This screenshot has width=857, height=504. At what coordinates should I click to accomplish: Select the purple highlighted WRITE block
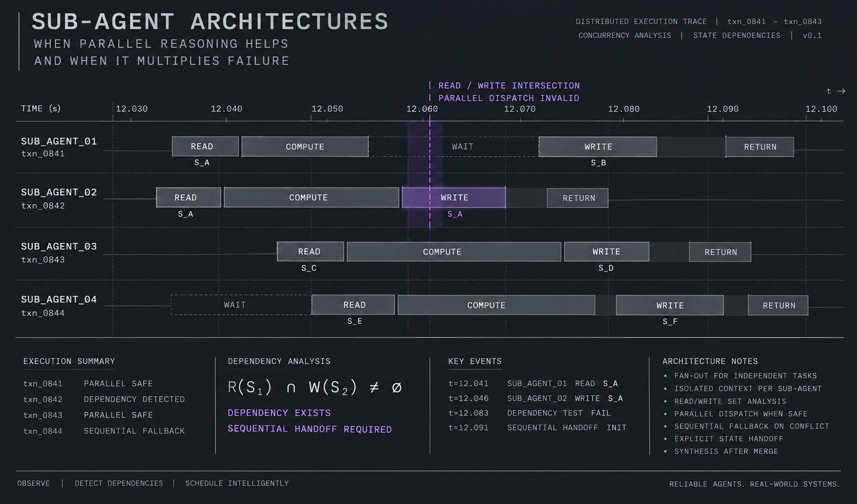point(454,198)
